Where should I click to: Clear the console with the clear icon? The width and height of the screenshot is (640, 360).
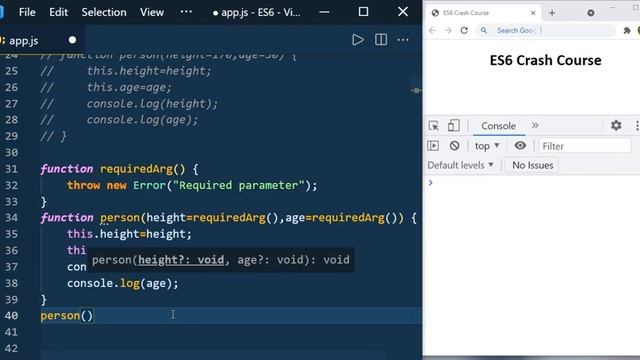(454, 146)
